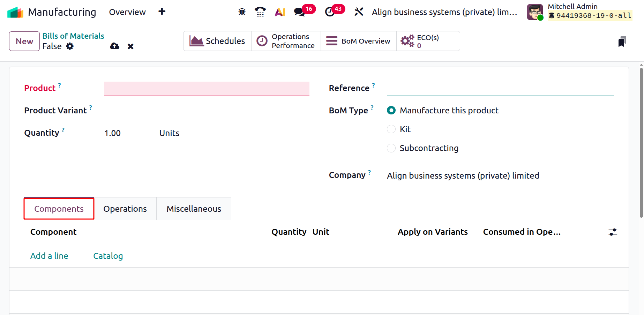
Task: Click the Quantity 1.00 field
Action: pos(112,133)
